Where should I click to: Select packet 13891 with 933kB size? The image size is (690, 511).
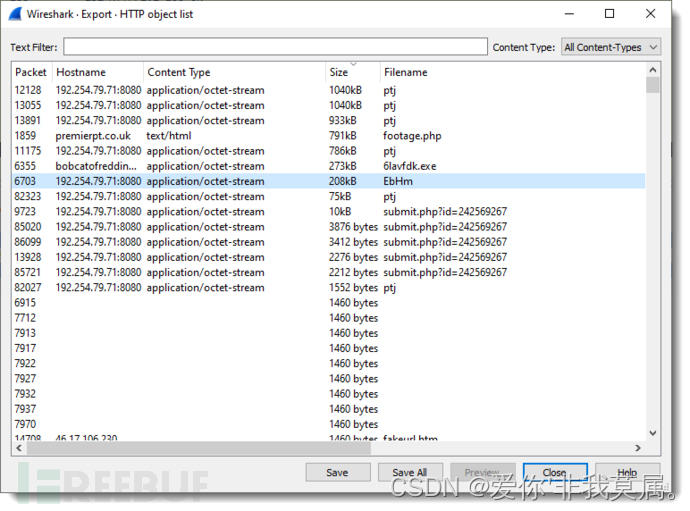pos(328,121)
